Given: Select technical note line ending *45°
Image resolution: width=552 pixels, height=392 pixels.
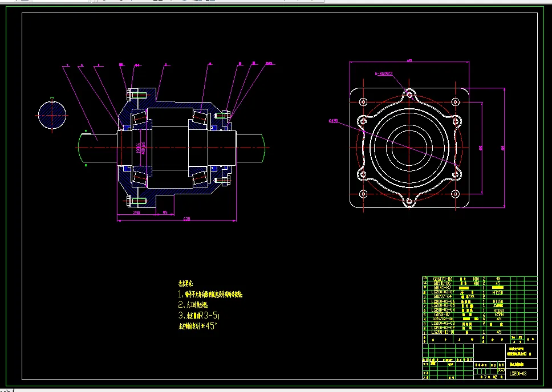Looking at the screenshot, I should click(198, 326).
